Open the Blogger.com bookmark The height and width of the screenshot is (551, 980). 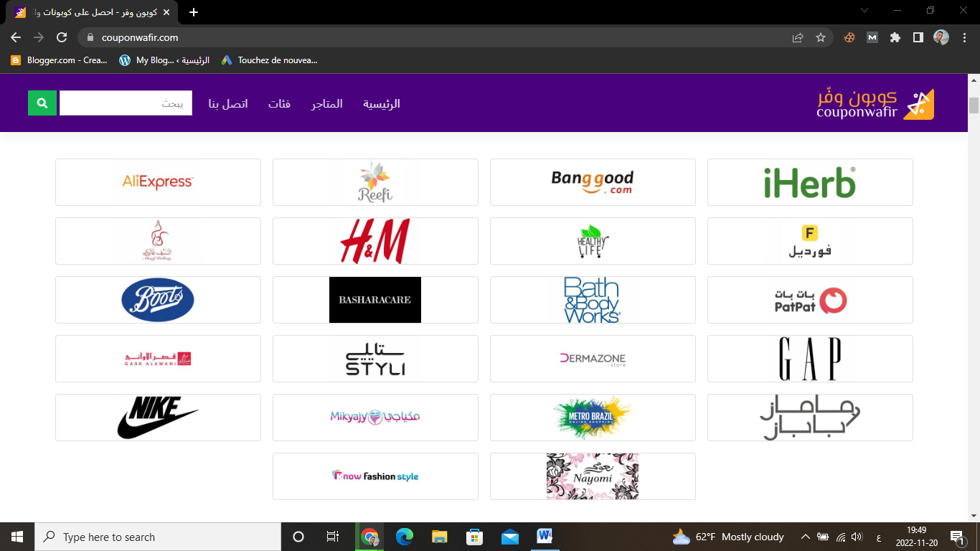[59, 60]
